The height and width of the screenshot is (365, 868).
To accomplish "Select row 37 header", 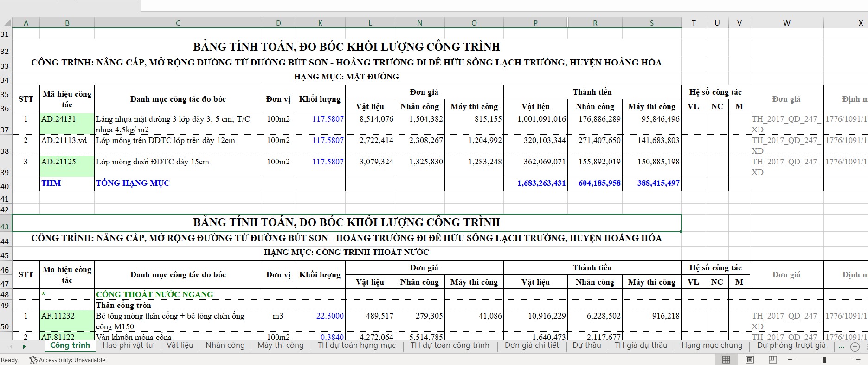I will pos(6,124).
